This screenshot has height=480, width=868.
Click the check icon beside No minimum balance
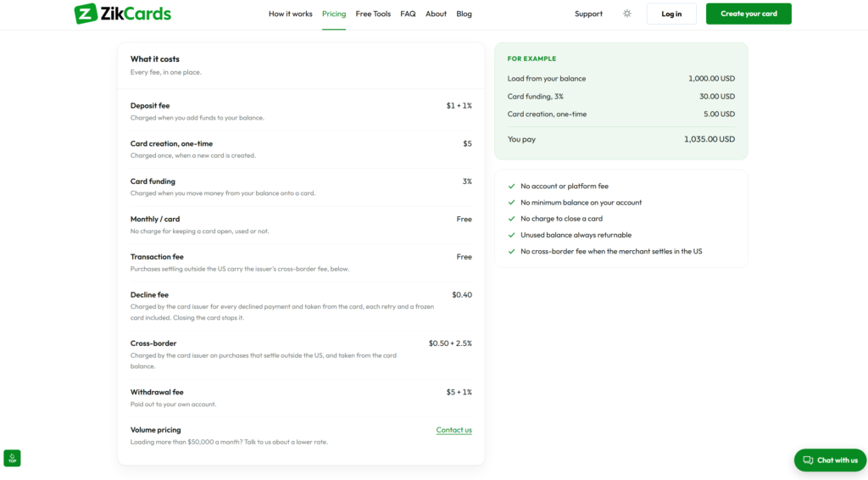tap(511, 202)
